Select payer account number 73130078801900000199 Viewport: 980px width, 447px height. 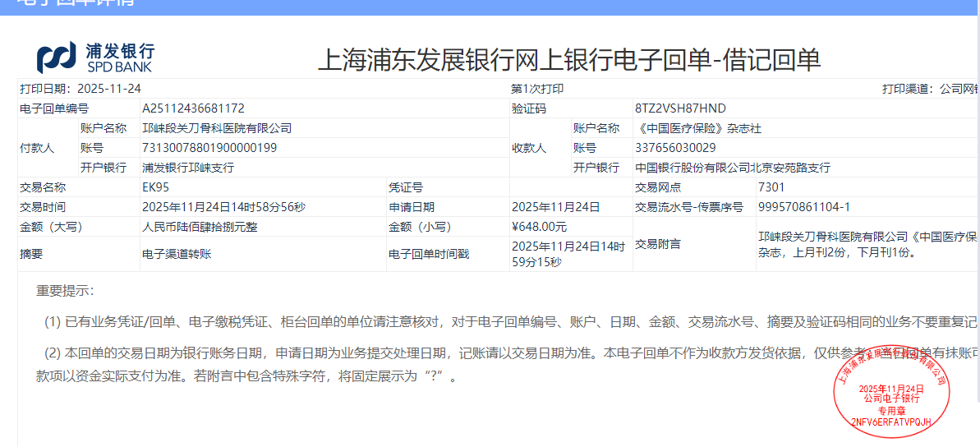[x=209, y=148]
